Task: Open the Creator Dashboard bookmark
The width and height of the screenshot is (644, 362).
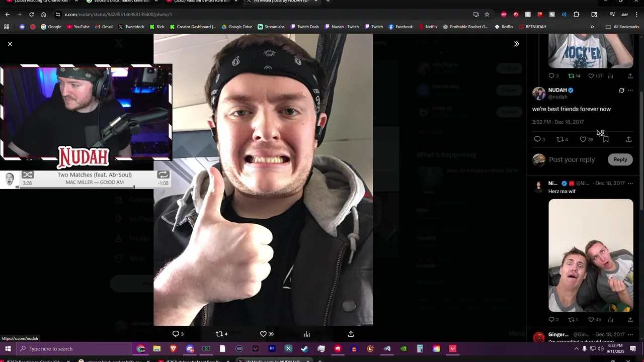Action: tap(193, 27)
